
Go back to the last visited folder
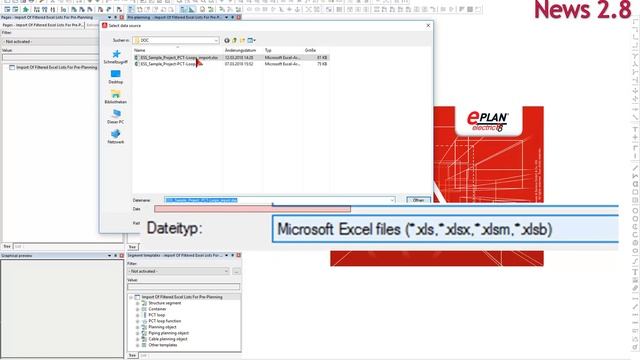(227, 40)
